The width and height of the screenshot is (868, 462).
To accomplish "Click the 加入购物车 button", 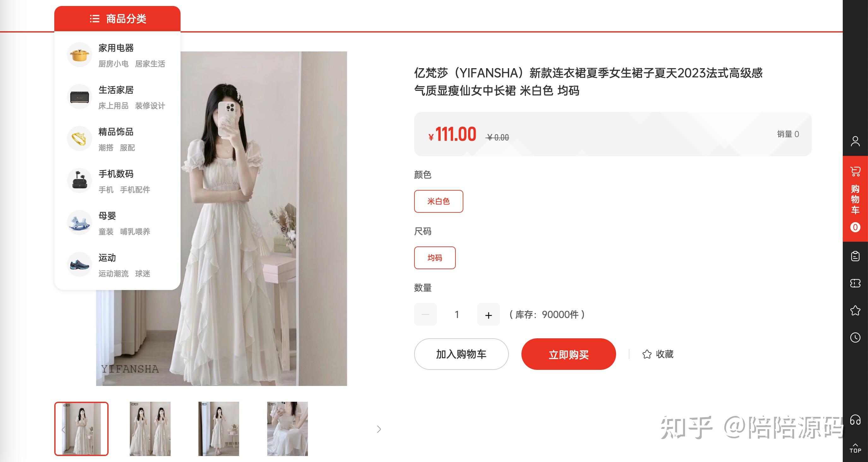I will [x=461, y=354].
